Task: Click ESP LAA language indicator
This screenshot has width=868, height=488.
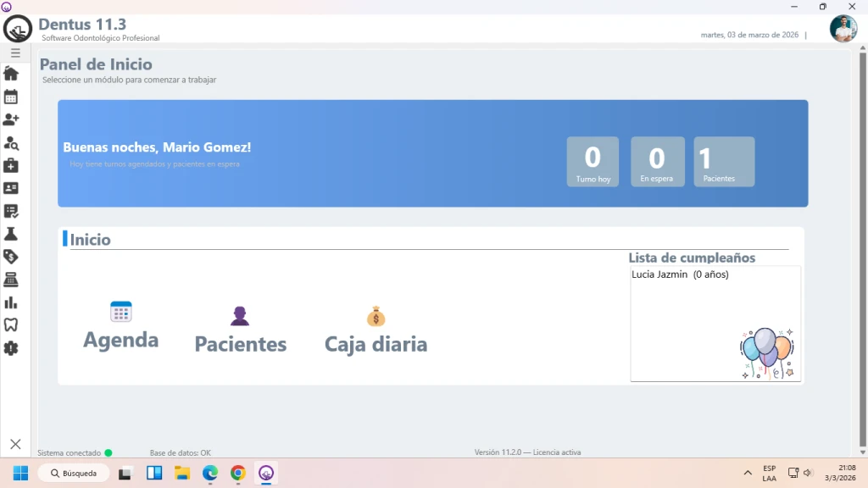Action: (x=769, y=473)
